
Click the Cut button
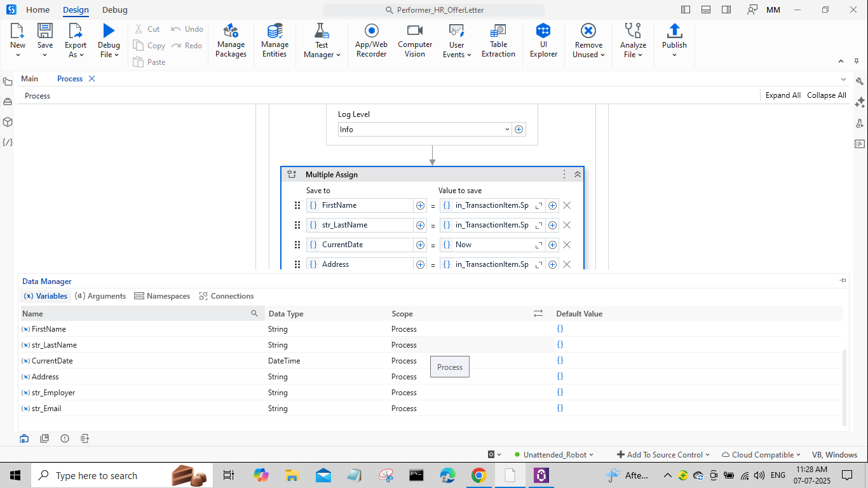click(147, 29)
